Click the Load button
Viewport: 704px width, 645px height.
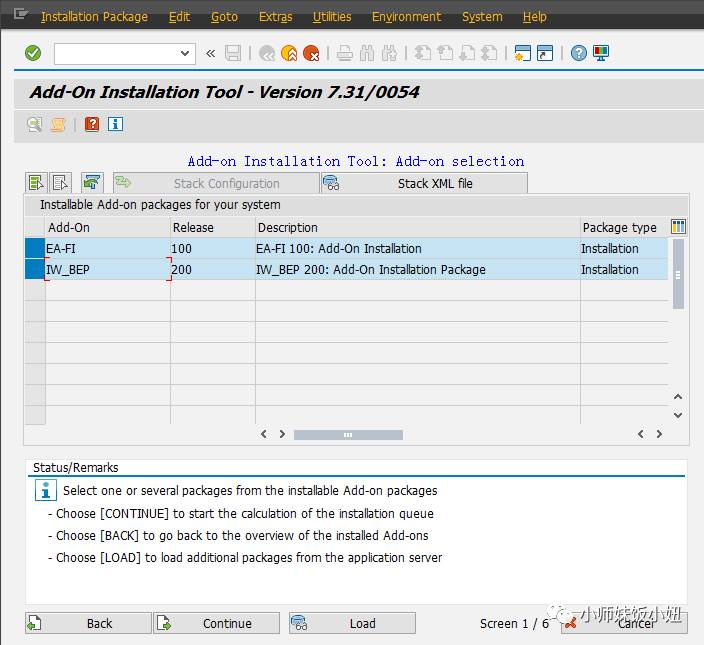pyautogui.click(x=352, y=623)
